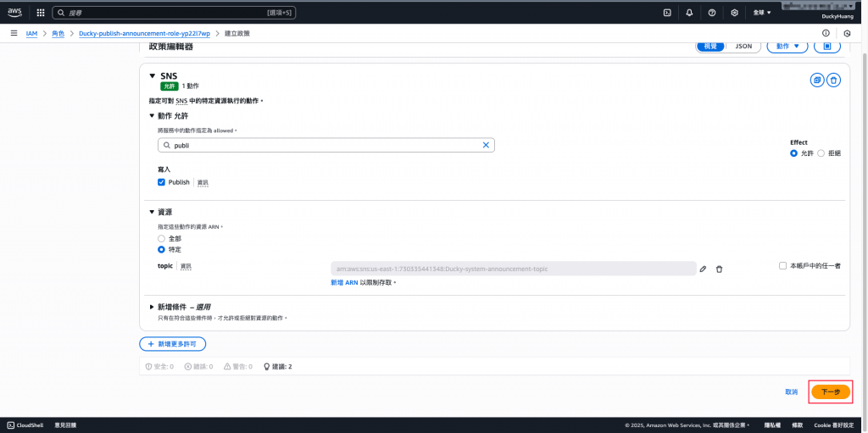
Task: Clear the publi search text
Action: coord(486,145)
